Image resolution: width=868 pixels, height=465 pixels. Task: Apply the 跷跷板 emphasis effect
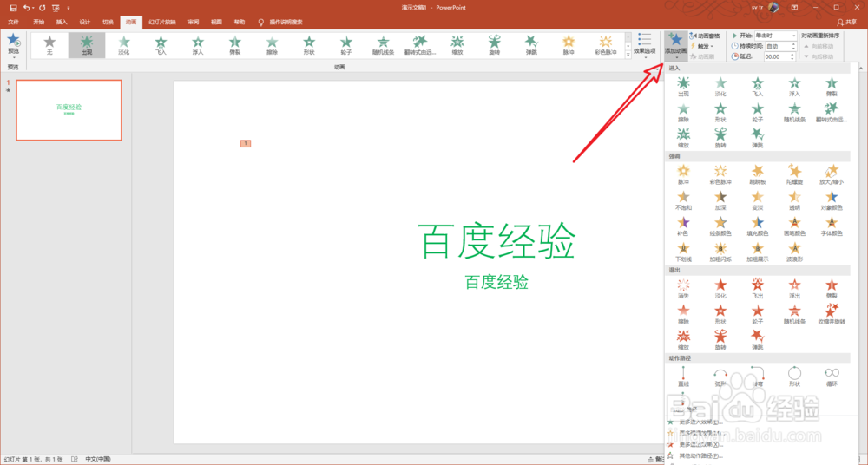click(x=757, y=175)
